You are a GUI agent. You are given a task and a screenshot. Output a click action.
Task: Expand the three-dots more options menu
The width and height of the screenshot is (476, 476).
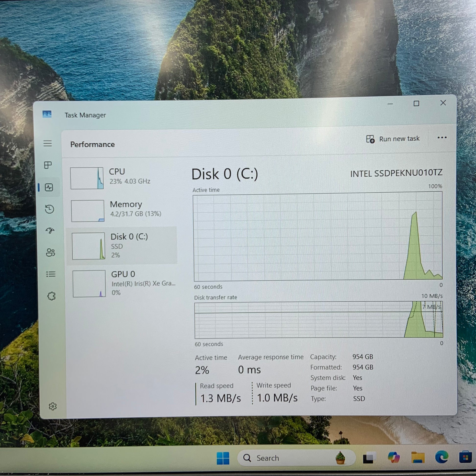tap(442, 138)
